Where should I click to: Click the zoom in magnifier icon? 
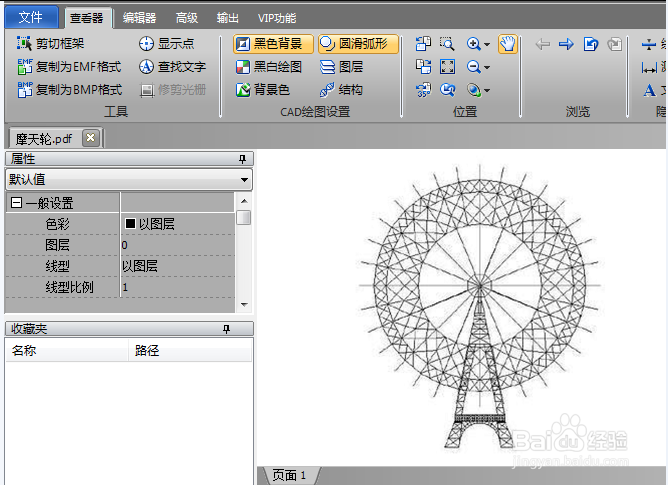click(x=473, y=43)
